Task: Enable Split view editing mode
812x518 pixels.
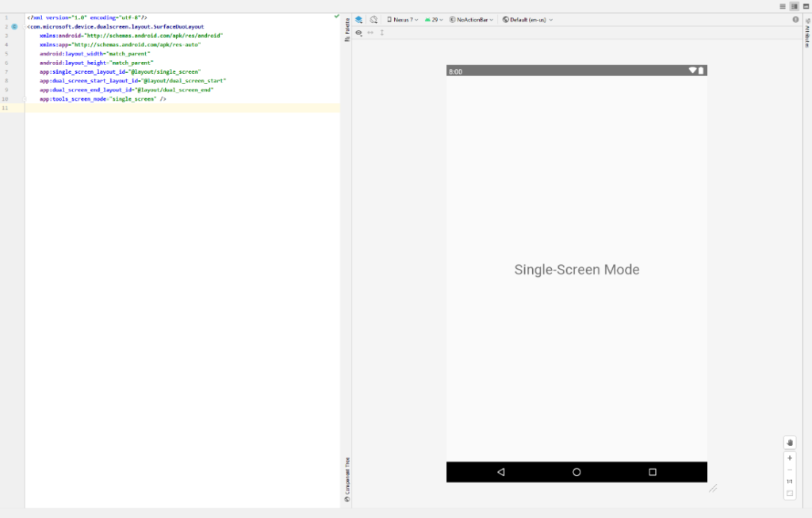Action: (x=794, y=6)
